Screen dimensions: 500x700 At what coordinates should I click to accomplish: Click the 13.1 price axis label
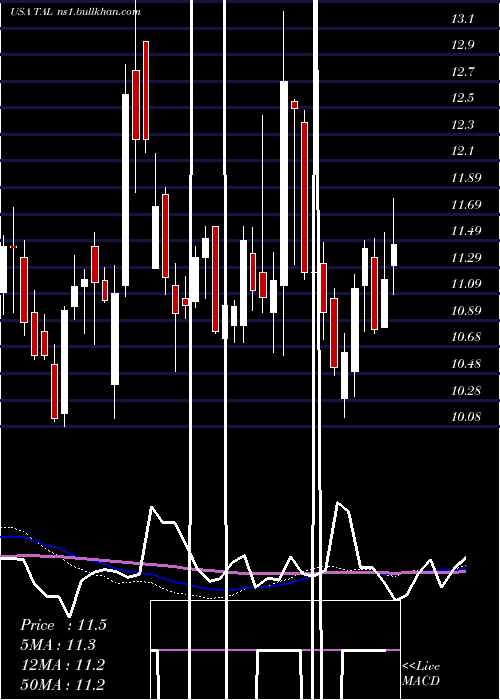tap(462, 19)
